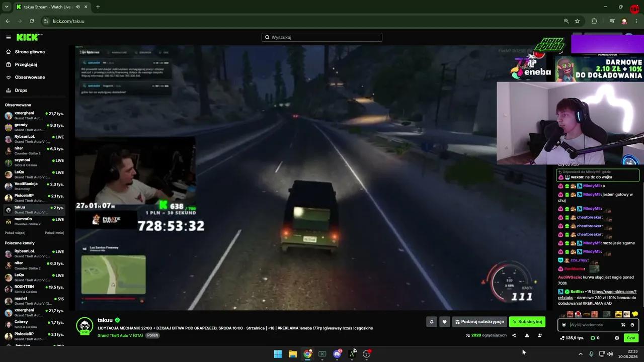This screenshot has width=644, height=362.
Task: Show hidden system tray icons
Action: coord(580,354)
